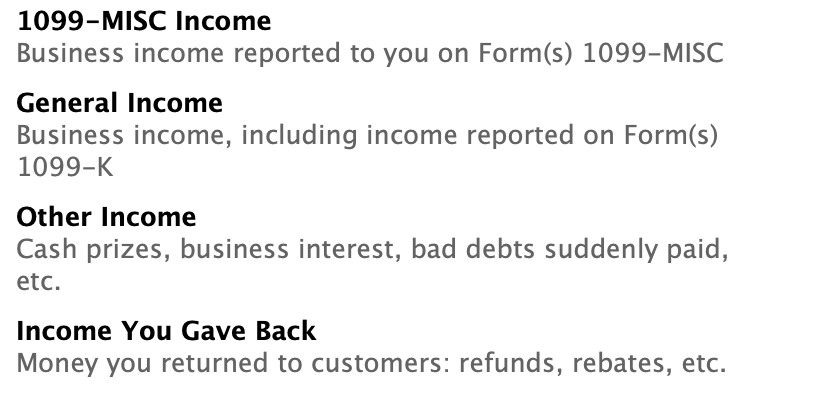Screen dimensions: 822x418
Task: Click the lone 'etc.' line under Other Income
Action: [39, 282]
